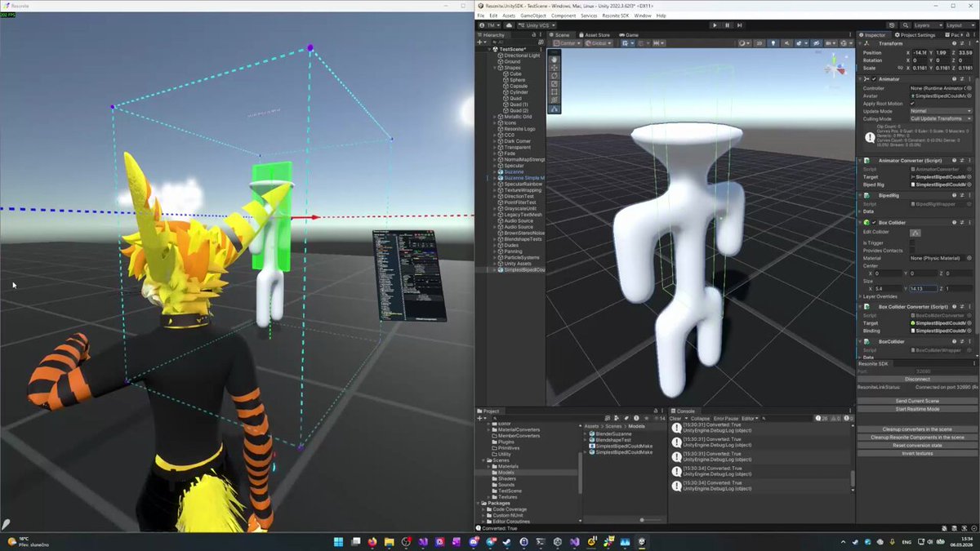The height and width of the screenshot is (551, 980).
Task: Click the Disconnect button
Action: (x=917, y=379)
